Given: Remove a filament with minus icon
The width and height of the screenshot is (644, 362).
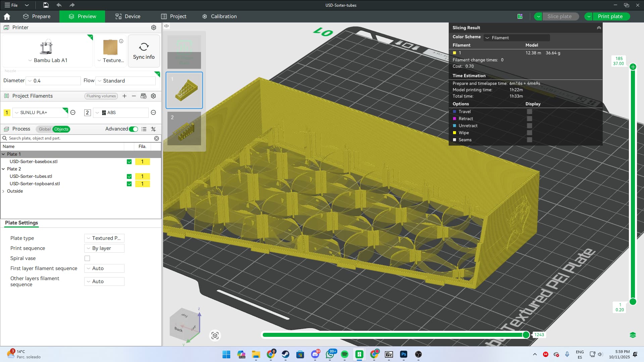Looking at the screenshot, I should point(134,96).
